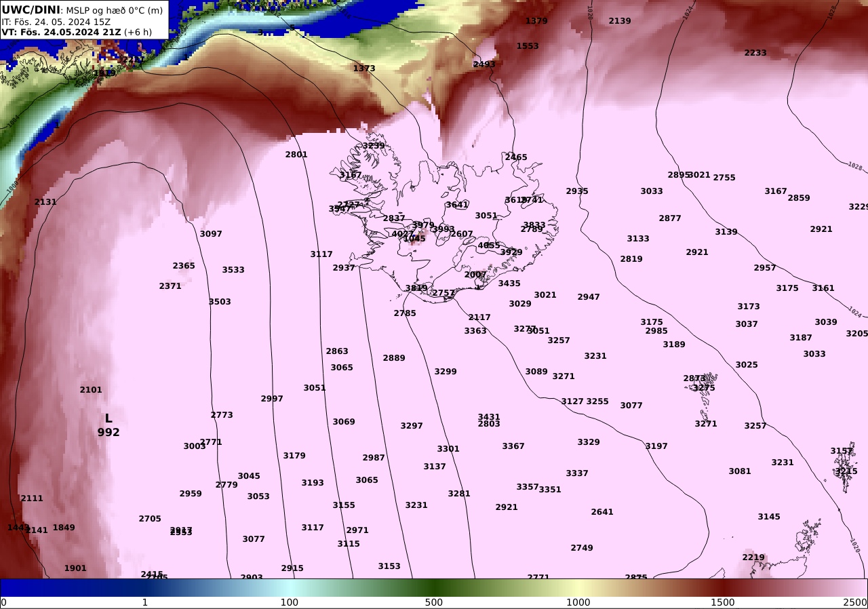Click the 100 label on the color scale
868x609 pixels.
pyautogui.click(x=290, y=602)
